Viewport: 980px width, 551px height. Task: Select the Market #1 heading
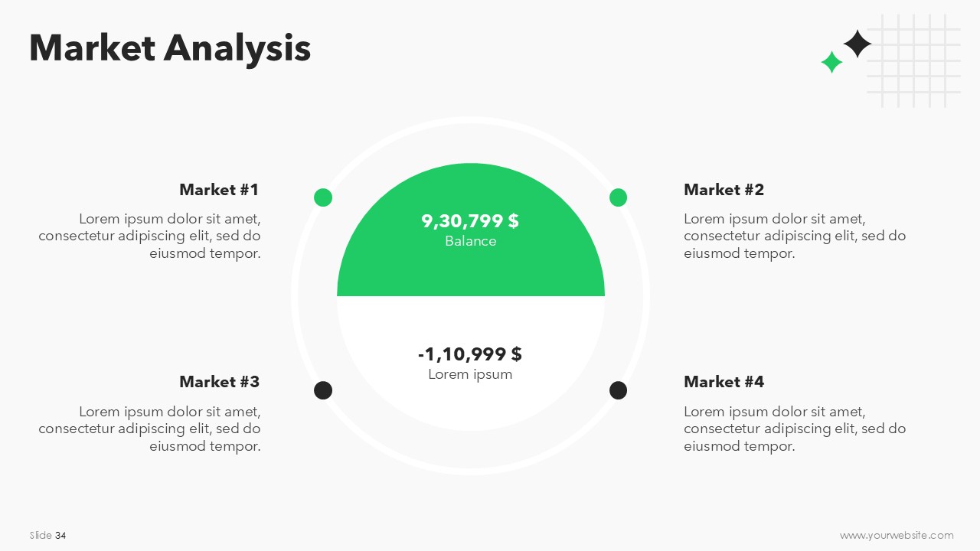click(x=220, y=190)
